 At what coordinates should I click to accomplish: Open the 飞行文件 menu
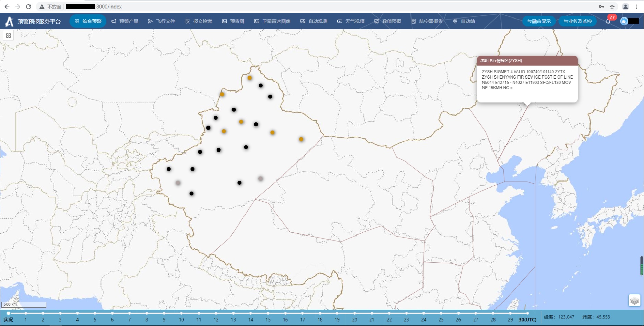pos(162,21)
